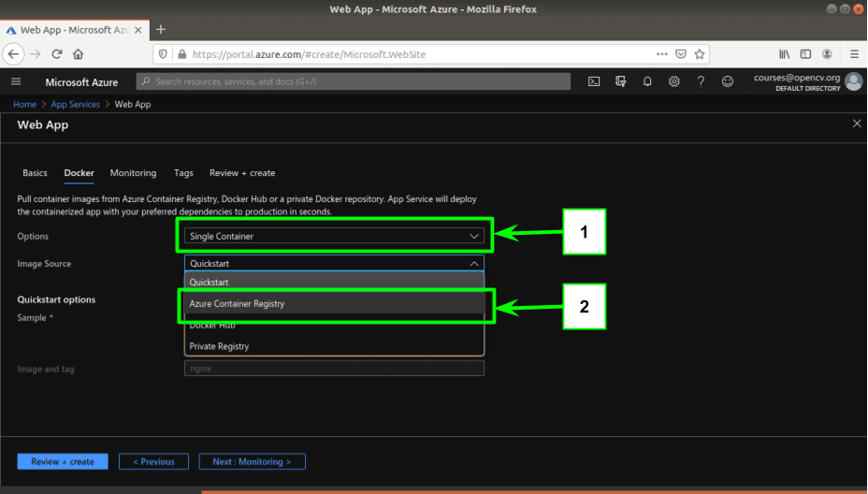Reload the Azure portal page

pyautogui.click(x=56, y=54)
